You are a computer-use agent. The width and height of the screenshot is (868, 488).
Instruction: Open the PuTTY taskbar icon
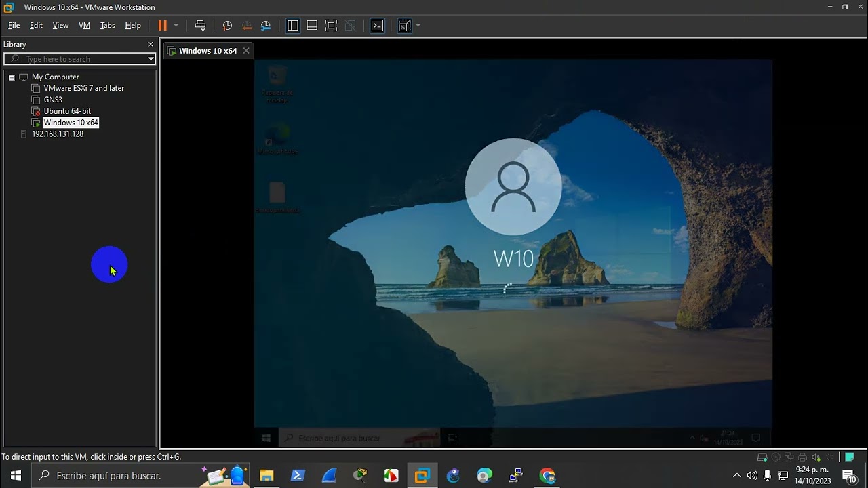pyautogui.click(x=516, y=476)
